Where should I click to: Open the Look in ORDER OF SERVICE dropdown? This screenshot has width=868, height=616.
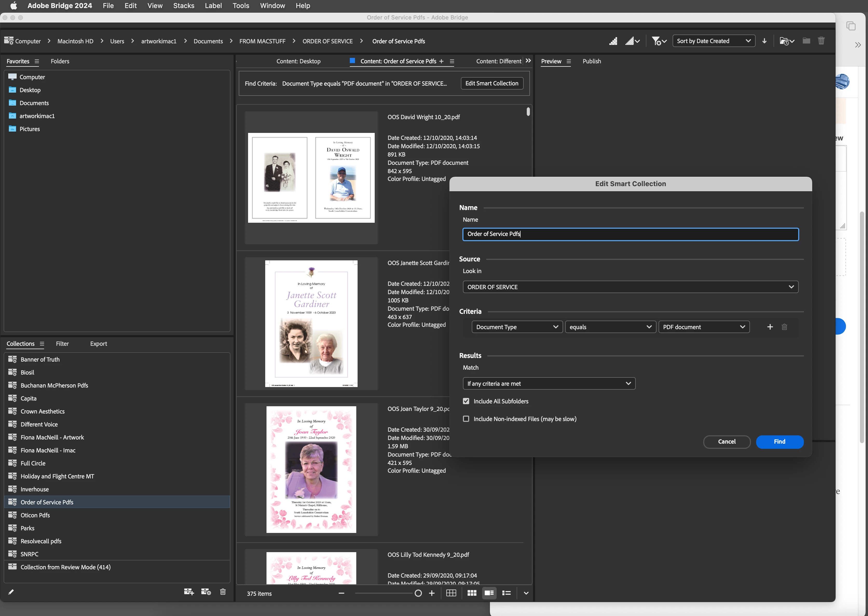[630, 287]
